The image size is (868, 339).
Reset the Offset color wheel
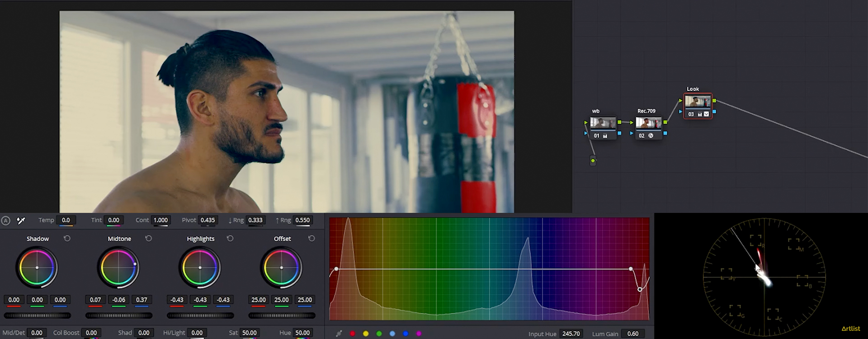click(311, 239)
